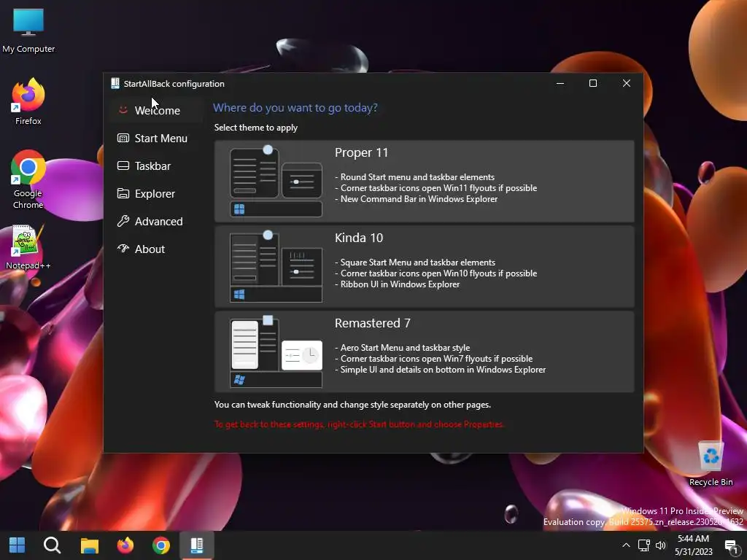Click "Select theme to apply" label
Screen dimensions: 747x560
[256, 128]
